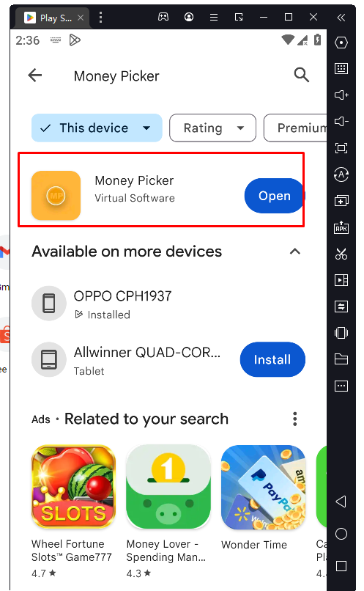Open the keyboard mapping icon in sidebar

pyautogui.click(x=341, y=69)
